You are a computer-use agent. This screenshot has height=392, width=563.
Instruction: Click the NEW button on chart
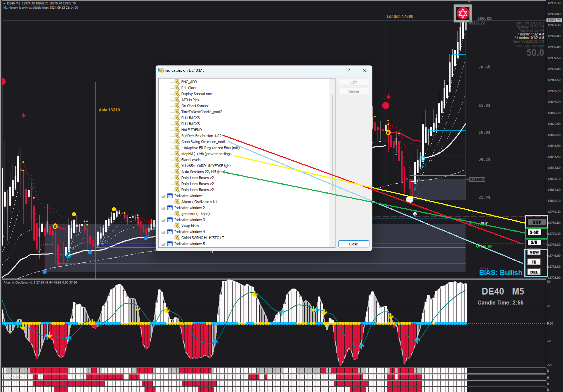(x=534, y=252)
